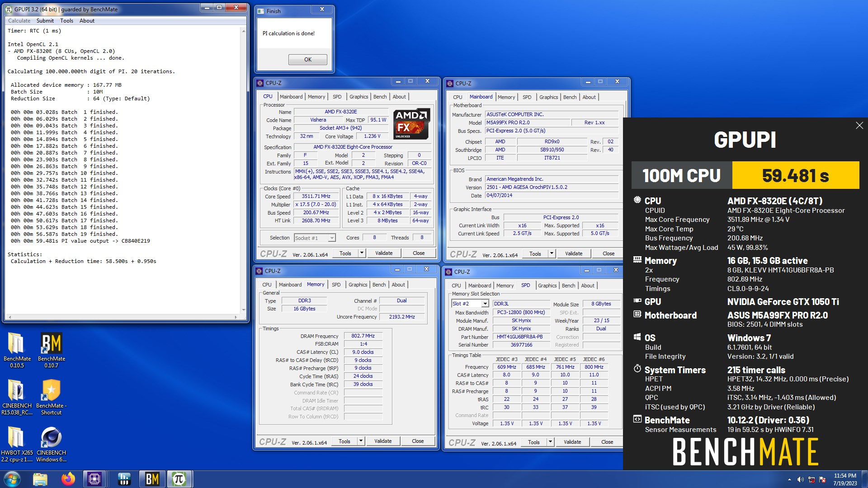868x488 pixels.
Task: Click the OS Windows icon in BenchMate panel
Action: pyautogui.click(x=637, y=337)
